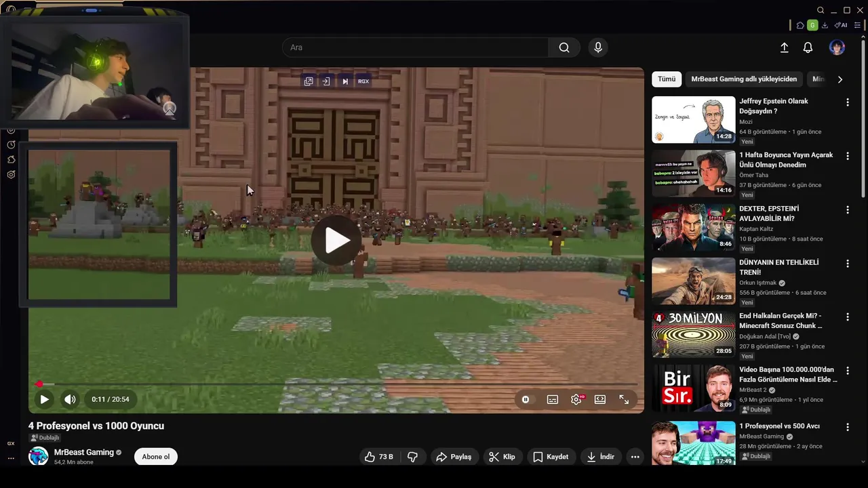Open the 30 MİLYON End Halkaları thumbnail
Viewport: 868px width, 488px height.
click(693, 334)
